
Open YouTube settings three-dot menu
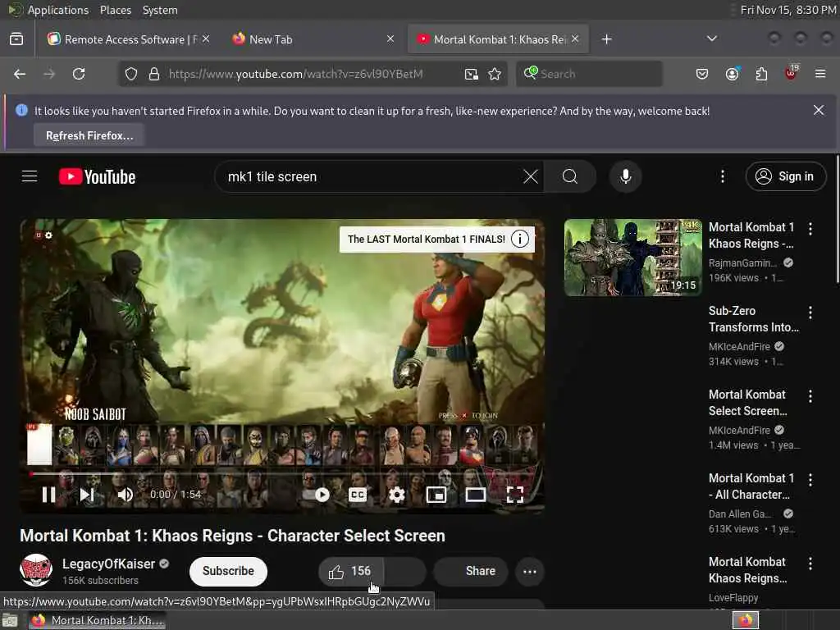coord(723,176)
